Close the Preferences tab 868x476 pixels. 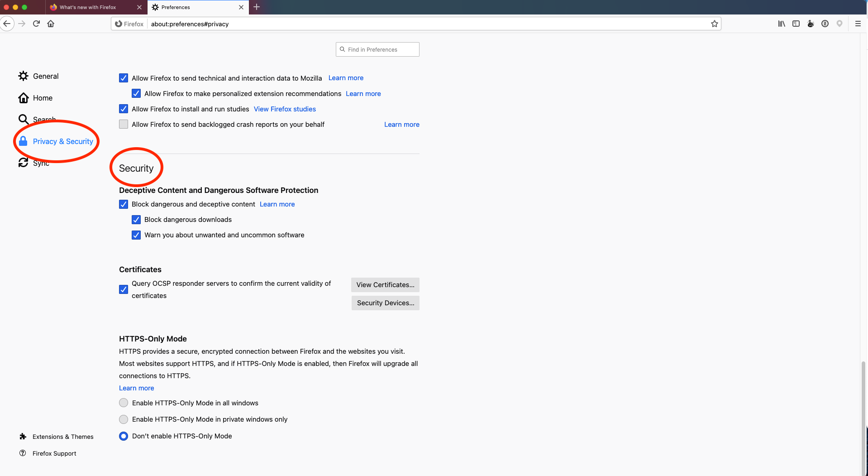click(x=241, y=7)
